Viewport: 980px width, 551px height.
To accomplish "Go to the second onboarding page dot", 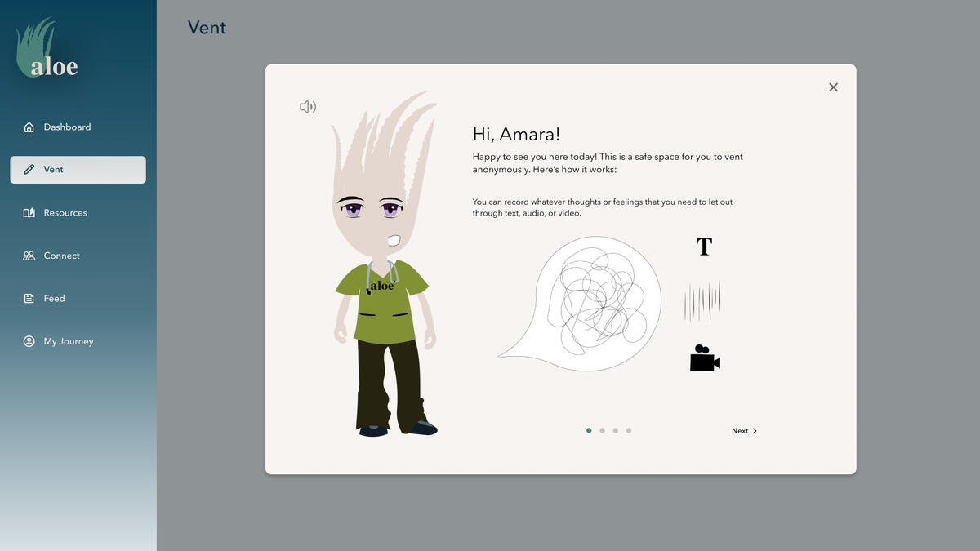I will point(602,431).
